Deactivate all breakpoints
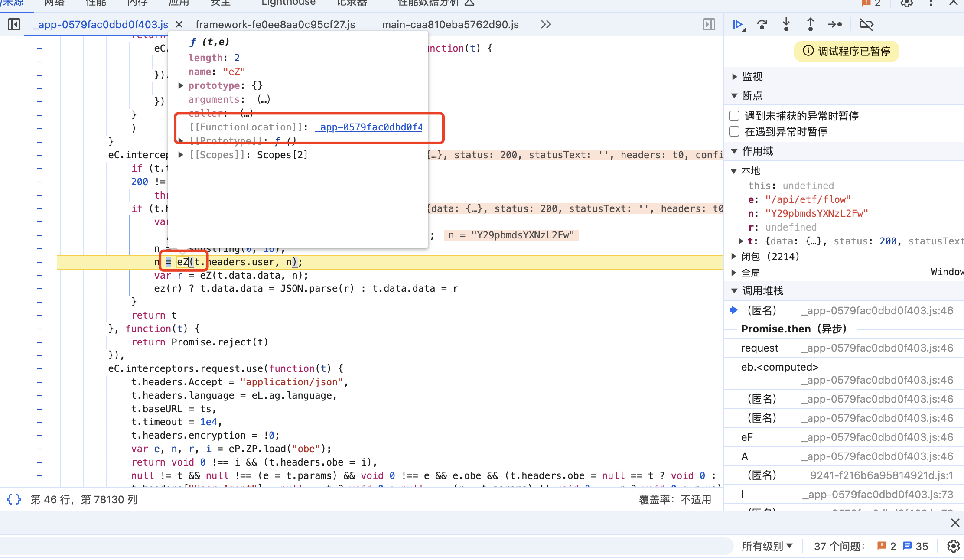This screenshot has height=560, width=964. click(x=866, y=25)
